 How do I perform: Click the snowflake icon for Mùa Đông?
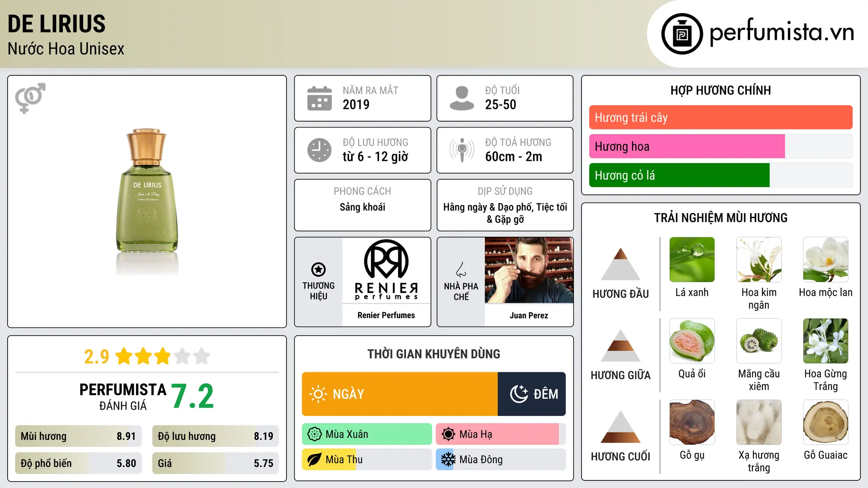[448, 460]
